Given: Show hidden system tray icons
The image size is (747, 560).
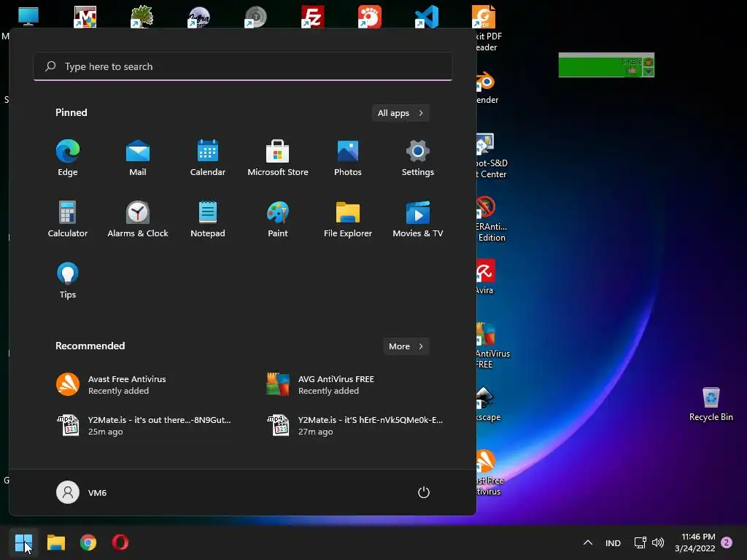Looking at the screenshot, I should click(x=588, y=542).
